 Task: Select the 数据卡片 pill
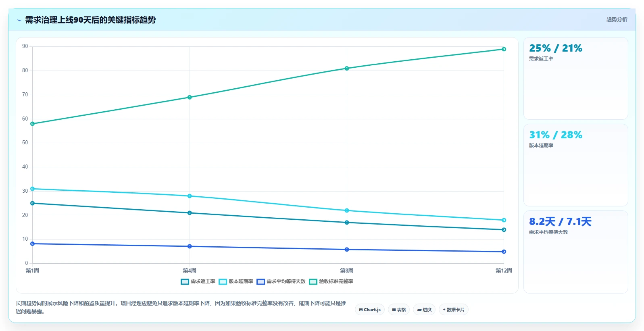point(454,310)
